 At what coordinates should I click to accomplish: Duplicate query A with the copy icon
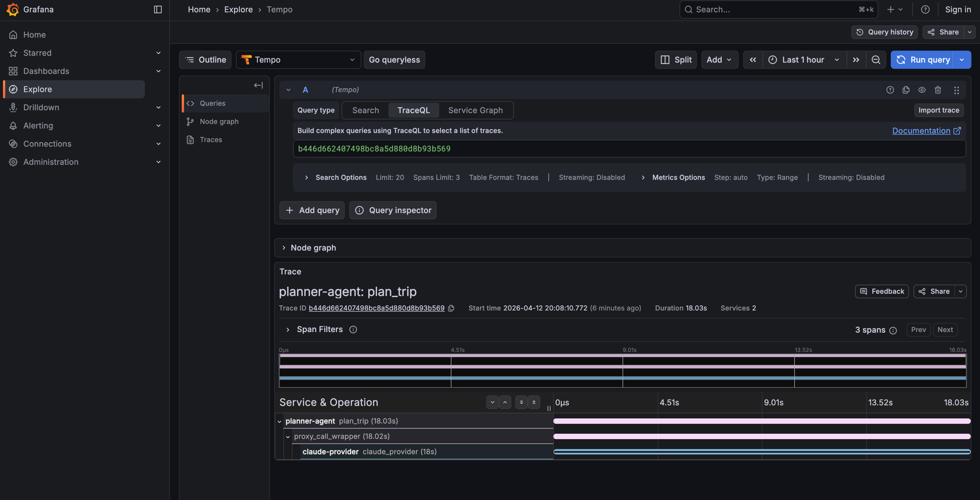[x=906, y=90]
